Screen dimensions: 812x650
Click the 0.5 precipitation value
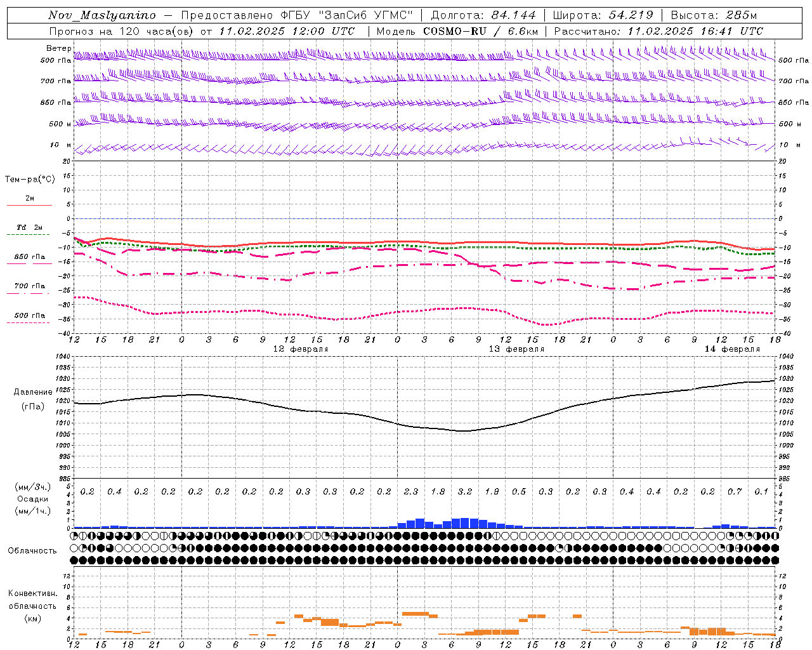(519, 492)
